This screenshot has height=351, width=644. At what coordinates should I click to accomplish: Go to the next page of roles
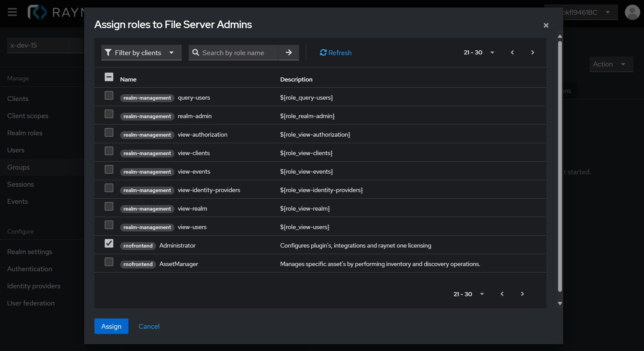[x=532, y=52]
